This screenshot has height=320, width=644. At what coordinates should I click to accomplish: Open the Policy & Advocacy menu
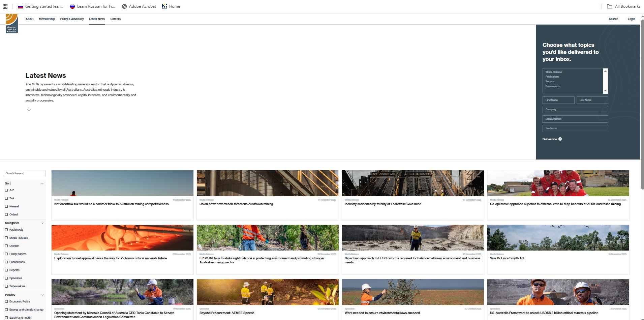coord(72,19)
